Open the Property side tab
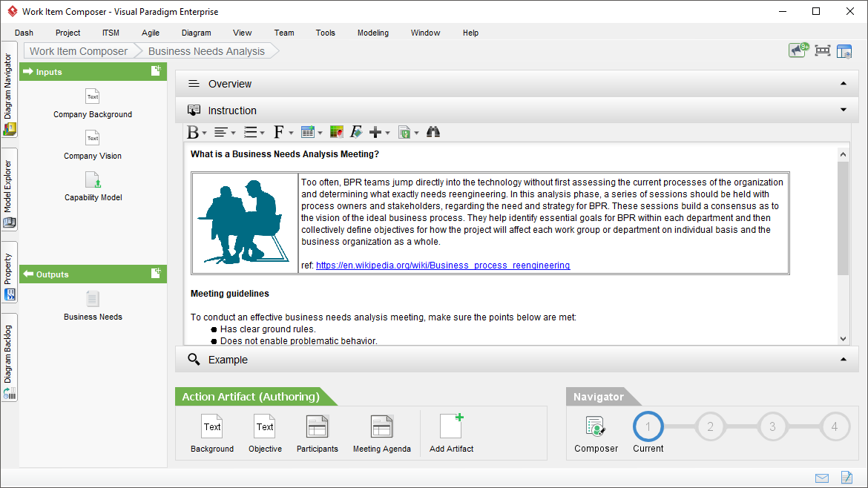The width and height of the screenshot is (868, 488). click(x=9, y=271)
